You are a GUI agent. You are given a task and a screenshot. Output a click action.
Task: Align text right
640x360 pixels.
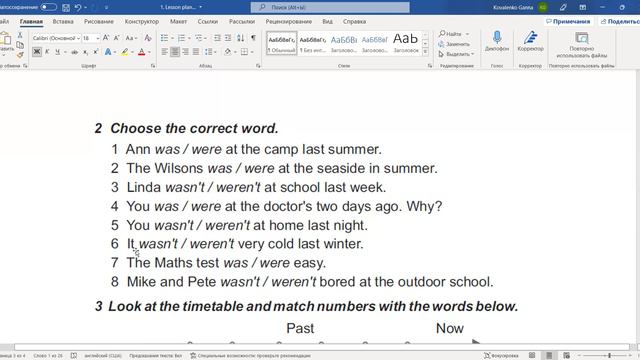[x=186, y=52]
